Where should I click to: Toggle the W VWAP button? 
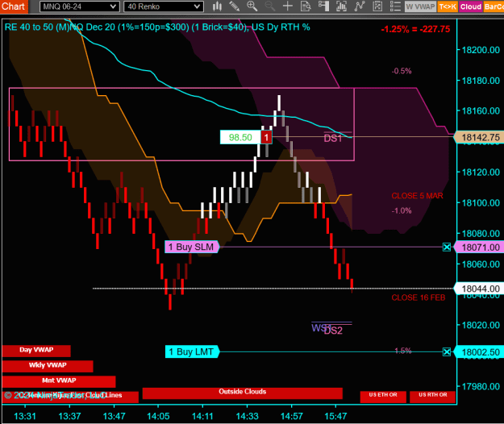tap(420, 6)
